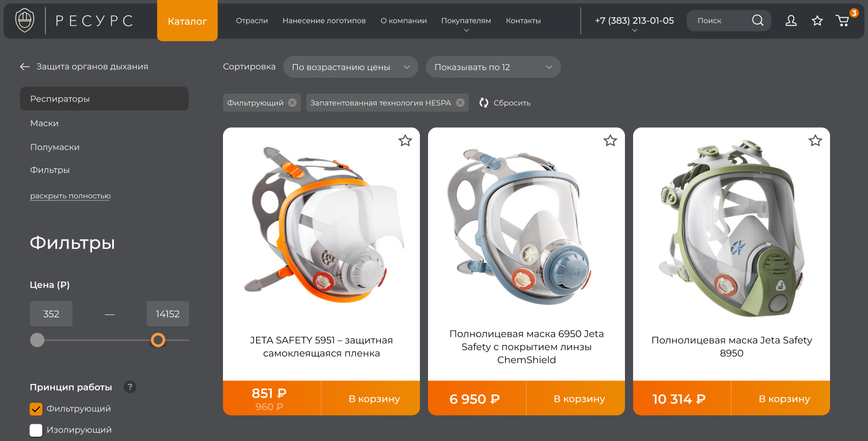Uncheck the Фильтрующий checkbox
The height and width of the screenshot is (441, 868).
click(36, 409)
